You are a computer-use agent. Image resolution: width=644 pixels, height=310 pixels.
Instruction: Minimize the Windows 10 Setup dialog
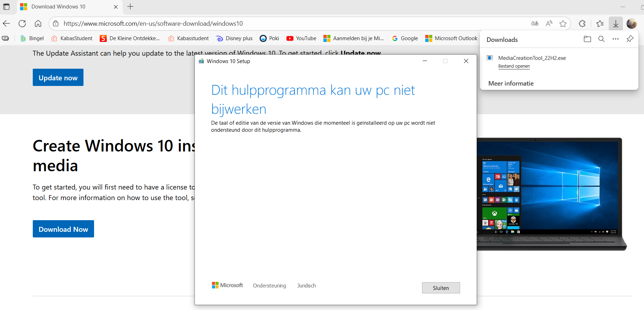click(x=425, y=61)
